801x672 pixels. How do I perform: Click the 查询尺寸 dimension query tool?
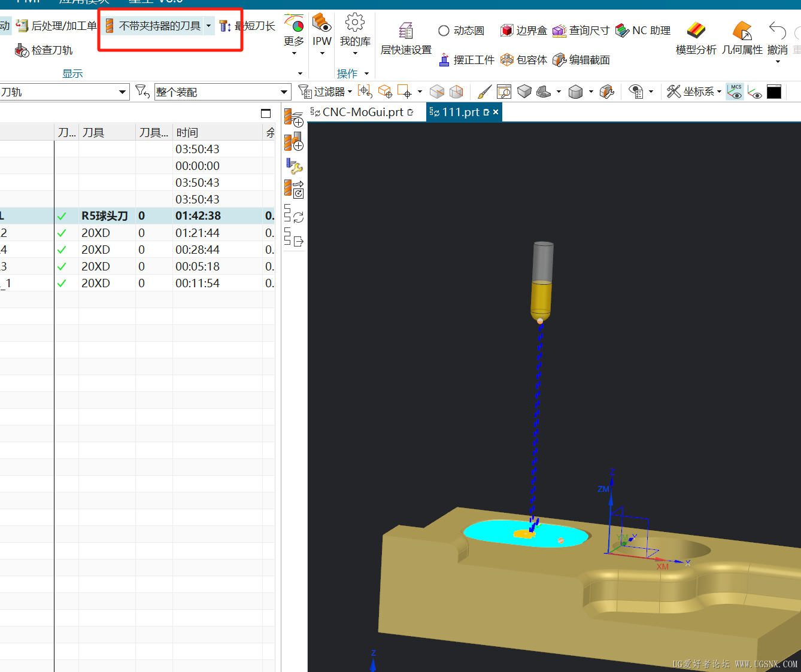581,31
